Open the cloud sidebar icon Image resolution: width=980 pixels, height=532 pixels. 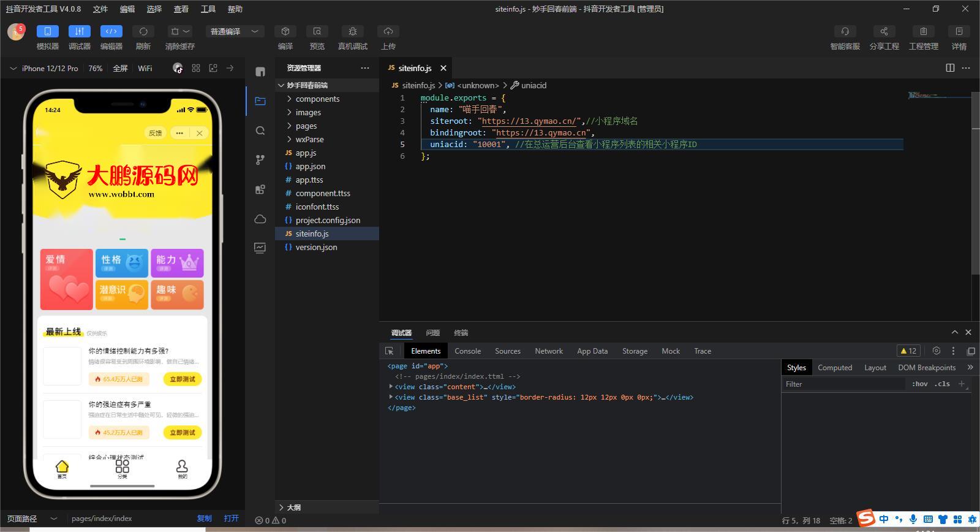click(x=260, y=219)
